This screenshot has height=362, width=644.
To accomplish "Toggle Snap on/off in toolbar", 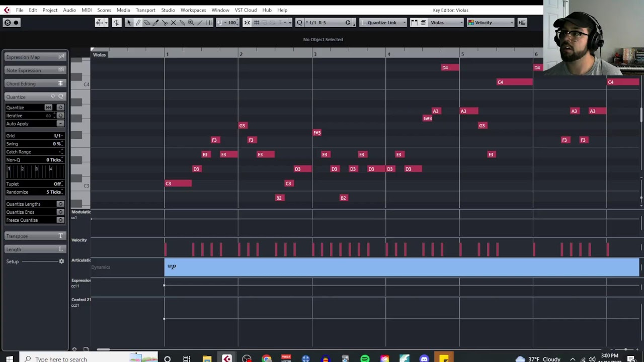I will click(247, 22).
